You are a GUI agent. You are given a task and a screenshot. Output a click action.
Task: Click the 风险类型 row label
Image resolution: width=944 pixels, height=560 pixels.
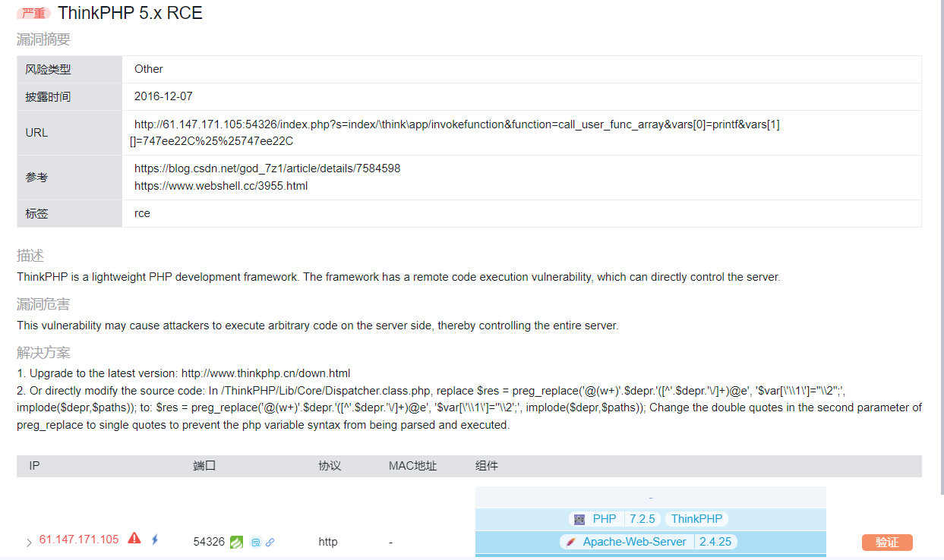click(x=48, y=70)
